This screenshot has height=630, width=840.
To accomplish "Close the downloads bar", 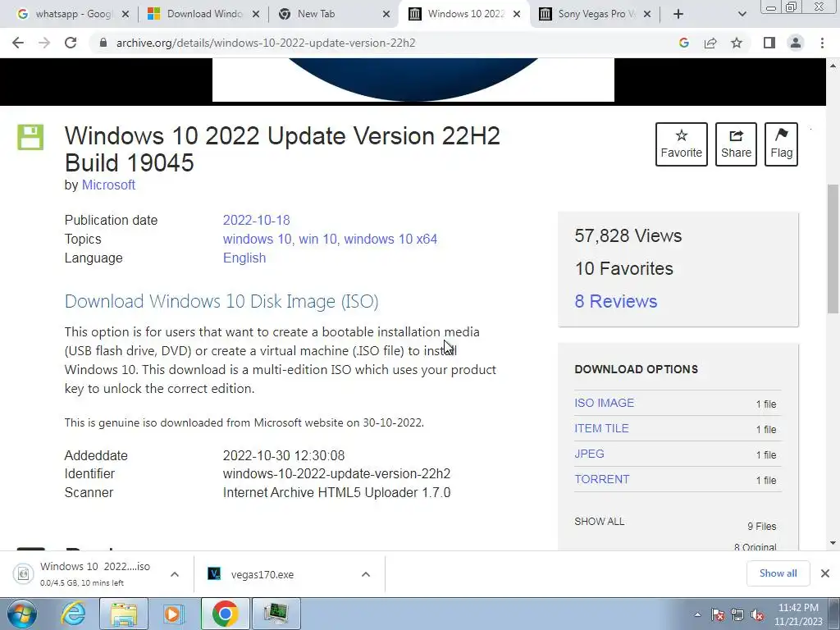I will [825, 573].
